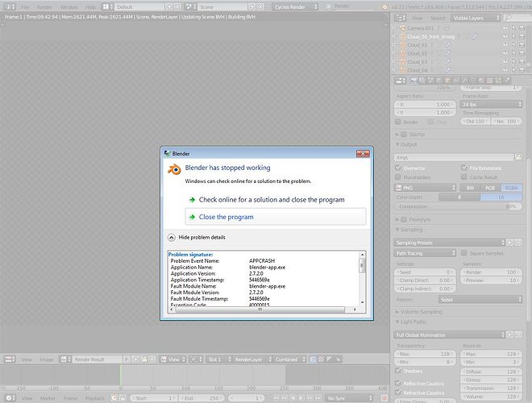Add a new screen layout with plus icon
The width and height of the screenshot is (532, 403).
point(169,7)
